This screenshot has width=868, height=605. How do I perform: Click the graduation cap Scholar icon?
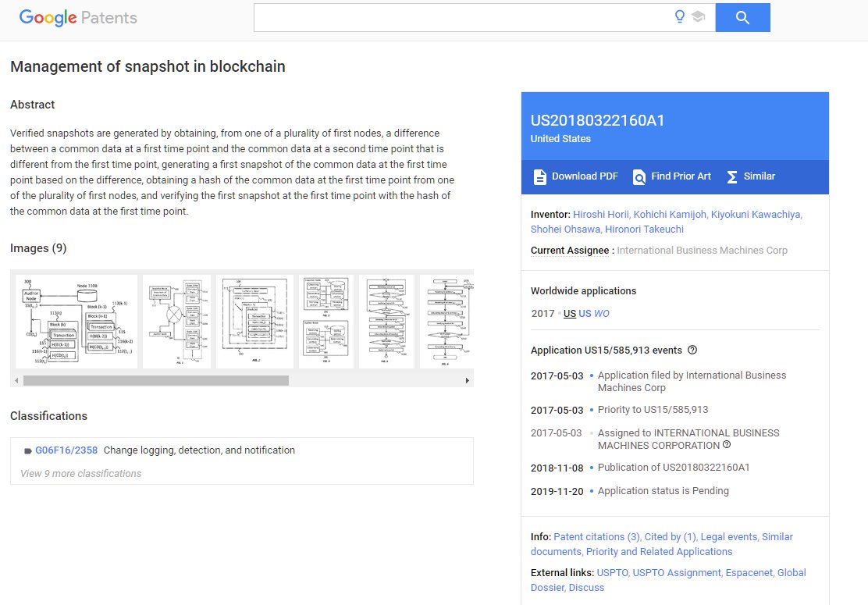[698, 17]
